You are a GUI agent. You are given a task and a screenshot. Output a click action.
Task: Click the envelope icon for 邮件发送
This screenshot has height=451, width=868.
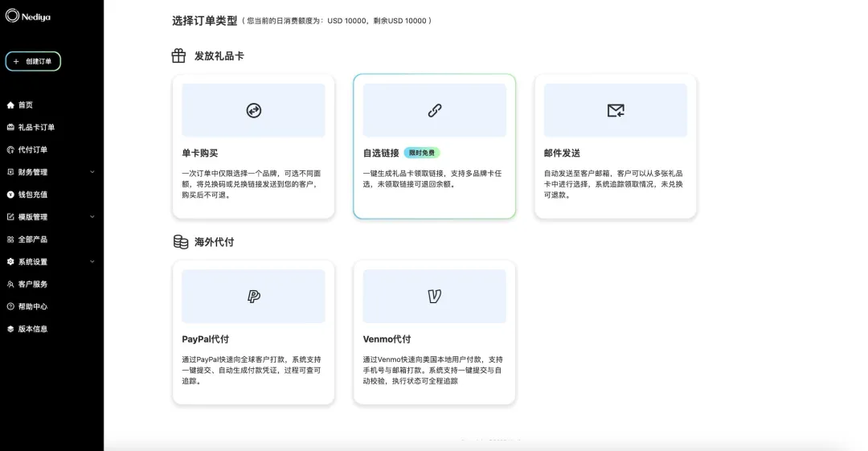pyautogui.click(x=616, y=111)
